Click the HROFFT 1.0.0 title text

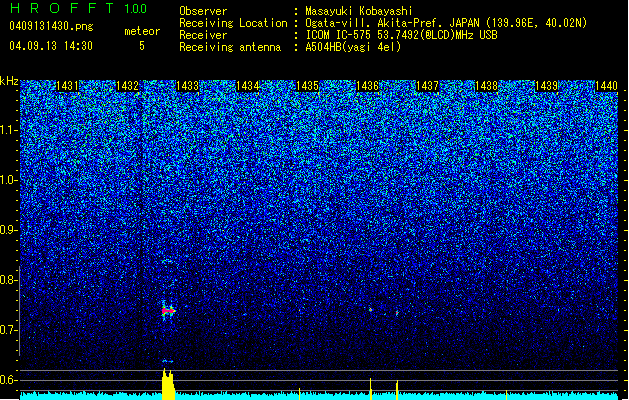(x=79, y=8)
